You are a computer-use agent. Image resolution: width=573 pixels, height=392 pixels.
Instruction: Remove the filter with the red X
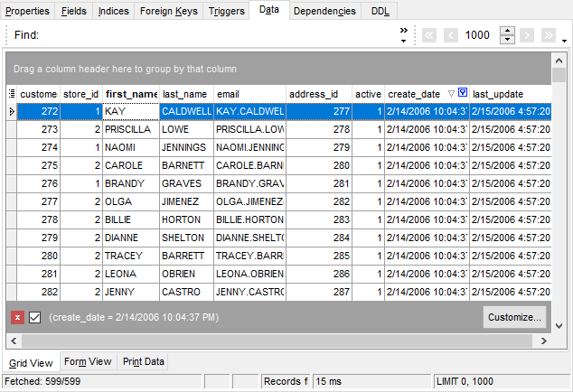click(x=17, y=317)
